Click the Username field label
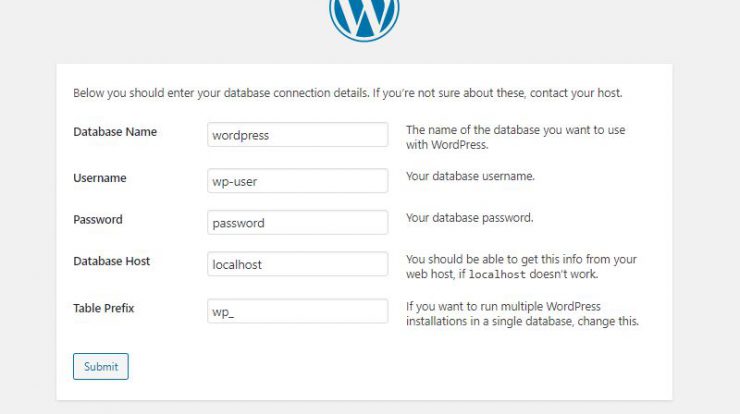Screen dimensions: 740x414 [x=100, y=178]
